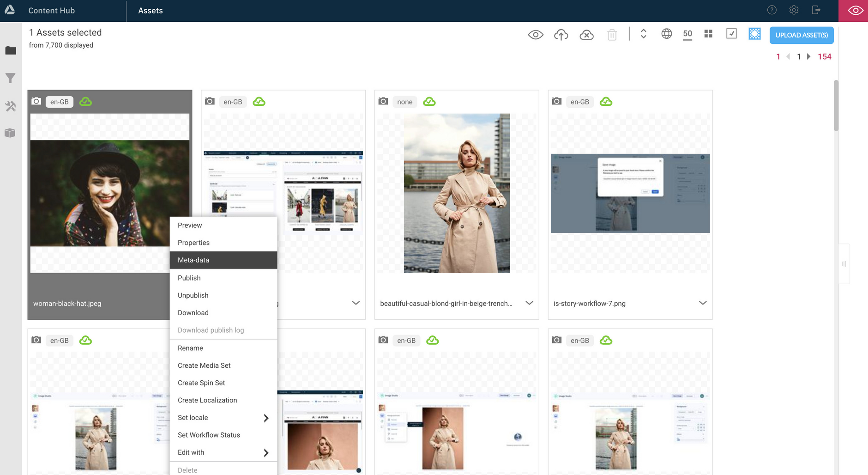Select Preview in the context menu
Viewport: 868px width, 475px height.
223,225
